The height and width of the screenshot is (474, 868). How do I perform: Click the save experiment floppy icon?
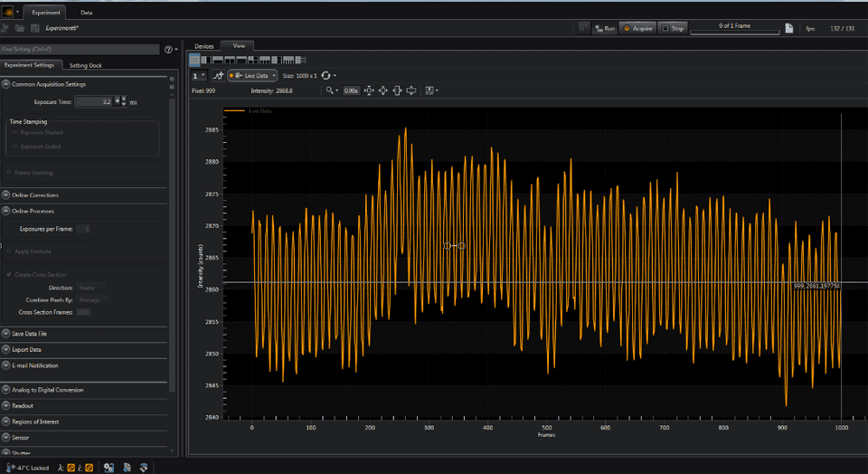point(35,28)
